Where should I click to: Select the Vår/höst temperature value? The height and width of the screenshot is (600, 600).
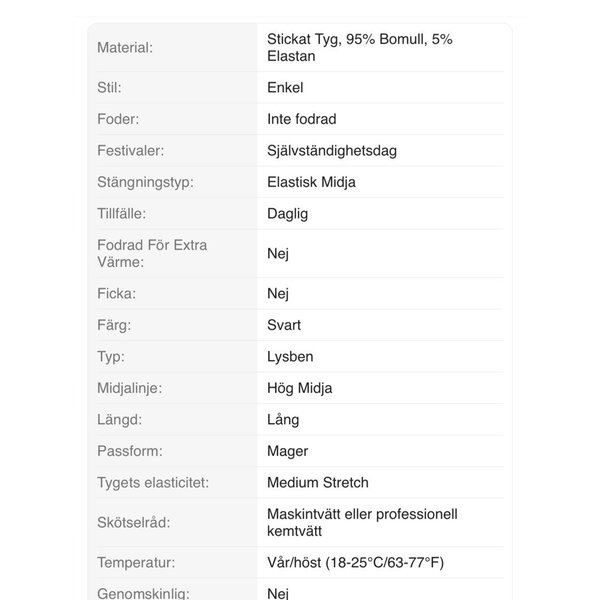(x=354, y=562)
